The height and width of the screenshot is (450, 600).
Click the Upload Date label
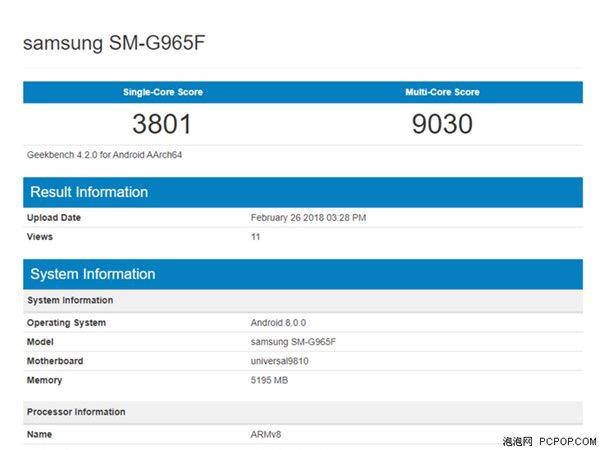54,218
